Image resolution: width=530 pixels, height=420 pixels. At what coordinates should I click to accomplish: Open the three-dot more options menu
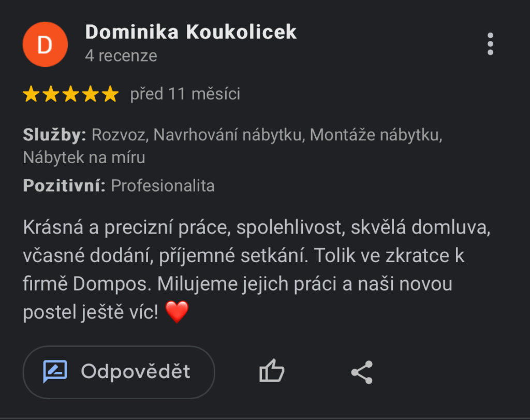coord(490,44)
